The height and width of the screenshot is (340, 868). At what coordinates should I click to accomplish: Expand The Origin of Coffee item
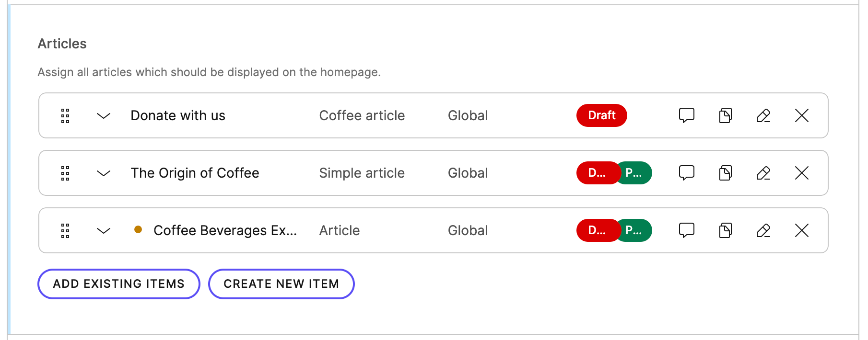[x=103, y=173]
